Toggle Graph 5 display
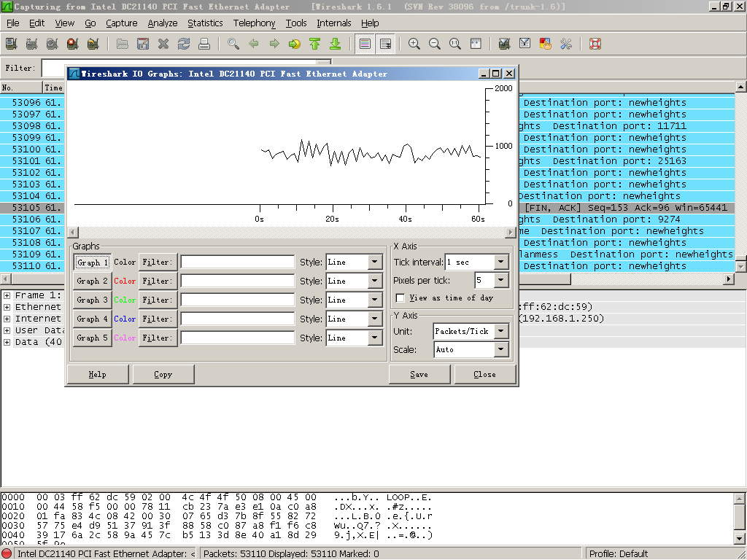747x560 pixels. 93,338
